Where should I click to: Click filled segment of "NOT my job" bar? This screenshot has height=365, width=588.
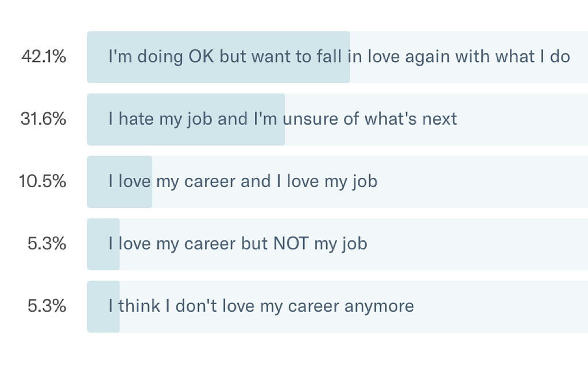pos(103,260)
